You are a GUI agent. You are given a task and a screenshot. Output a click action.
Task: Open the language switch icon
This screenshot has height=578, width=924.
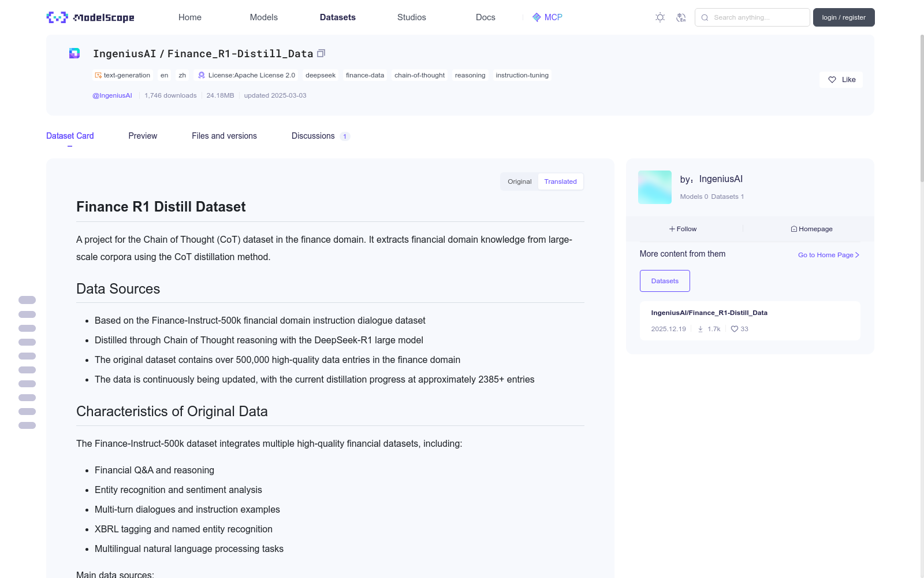[681, 17]
